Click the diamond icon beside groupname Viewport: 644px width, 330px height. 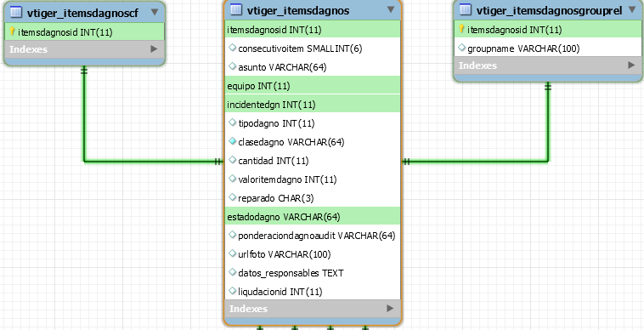pyautogui.click(x=462, y=48)
